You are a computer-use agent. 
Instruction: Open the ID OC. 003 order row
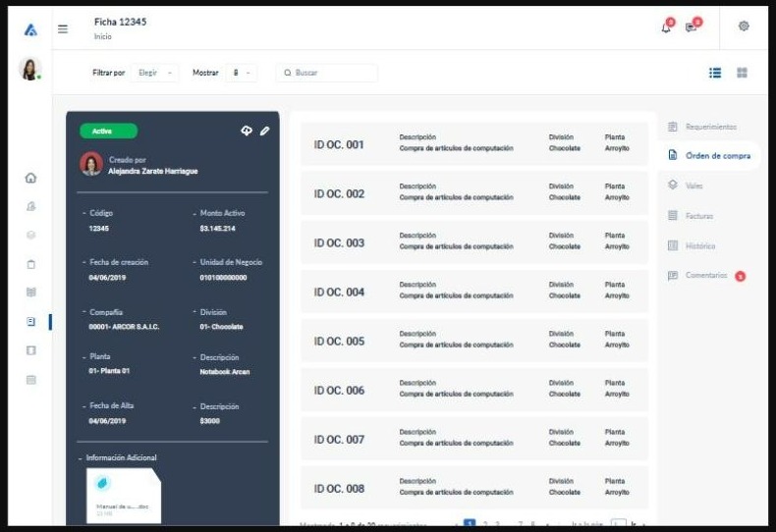(x=474, y=241)
